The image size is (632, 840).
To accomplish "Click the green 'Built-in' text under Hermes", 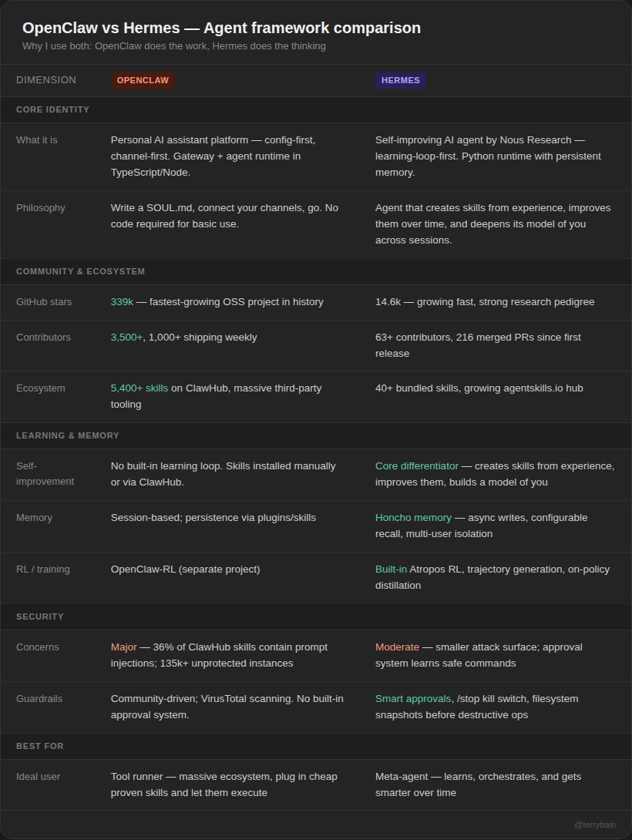I will pos(391,570).
